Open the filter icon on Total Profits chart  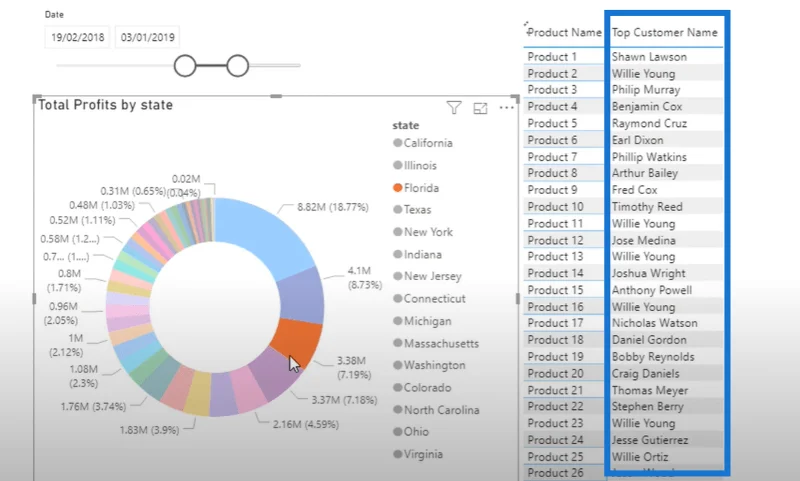(x=454, y=108)
